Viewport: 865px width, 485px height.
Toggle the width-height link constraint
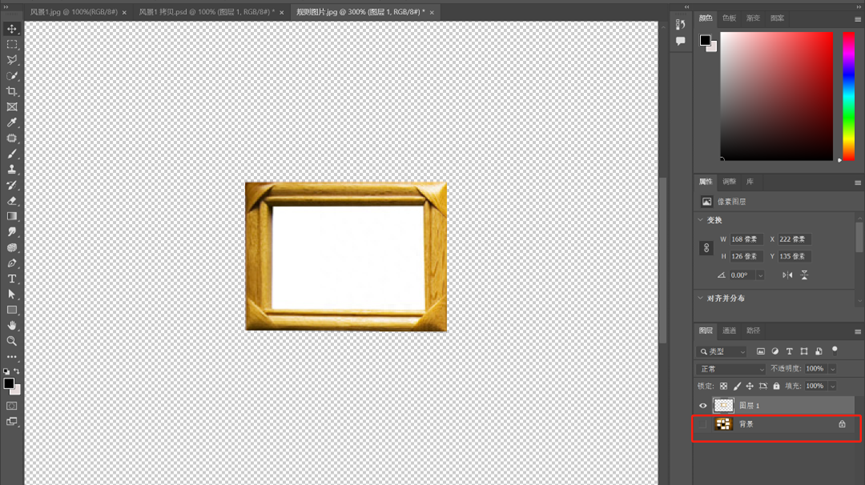(x=708, y=247)
